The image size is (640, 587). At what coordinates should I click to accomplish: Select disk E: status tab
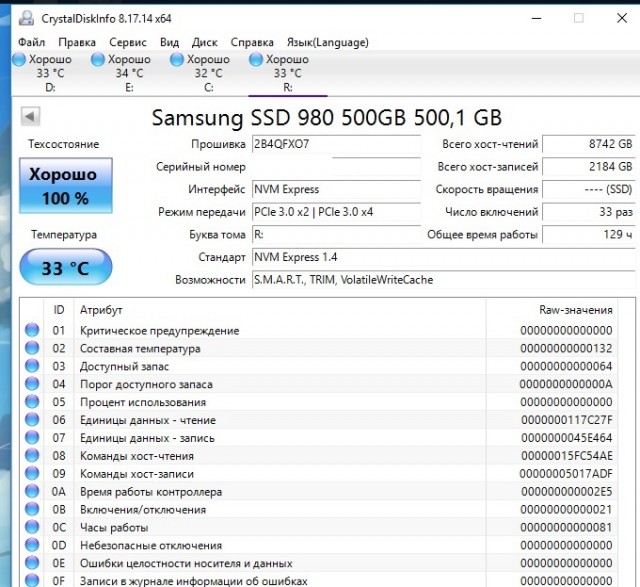[x=129, y=73]
